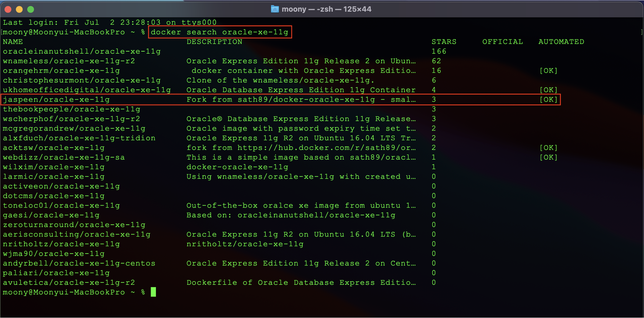Select 'oracleinanutshell/oracle-xe-11g' image name
The height and width of the screenshot is (318, 644).
82,52
